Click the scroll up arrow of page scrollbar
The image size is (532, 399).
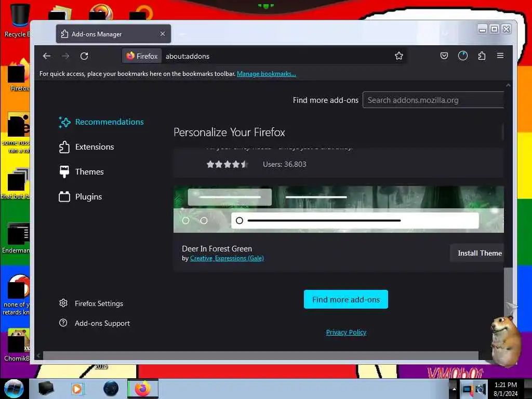[x=508, y=86]
